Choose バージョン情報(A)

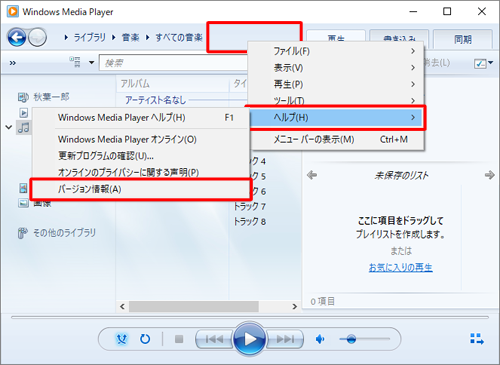point(141,189)
